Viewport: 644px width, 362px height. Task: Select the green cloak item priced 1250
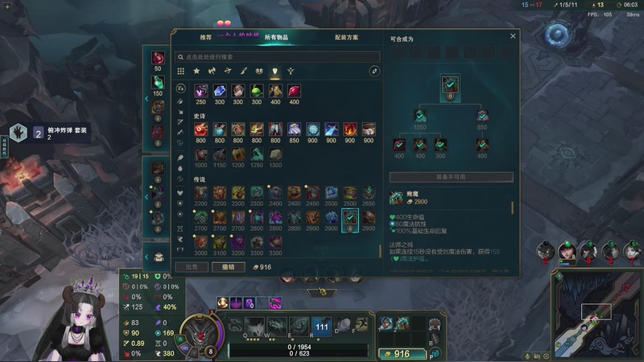pos(257,154)
